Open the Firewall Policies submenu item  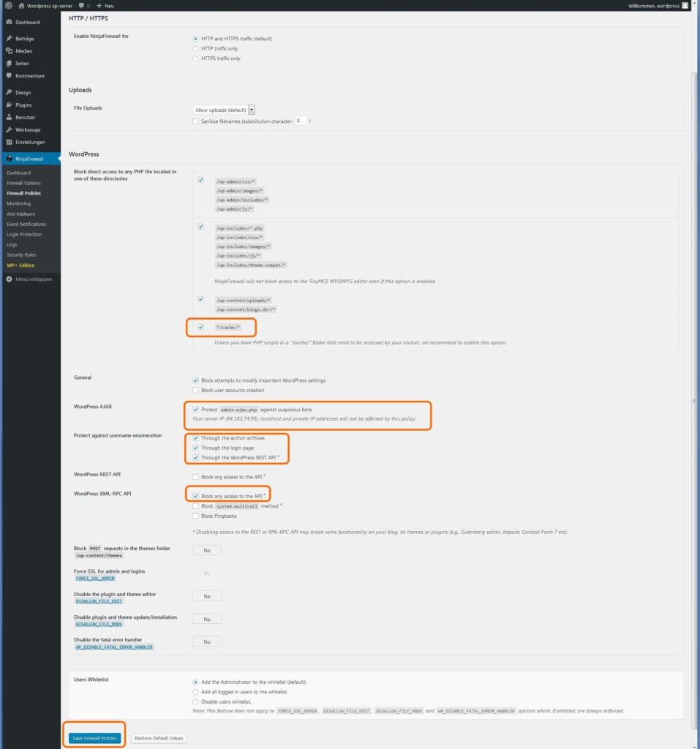(24, 193)
